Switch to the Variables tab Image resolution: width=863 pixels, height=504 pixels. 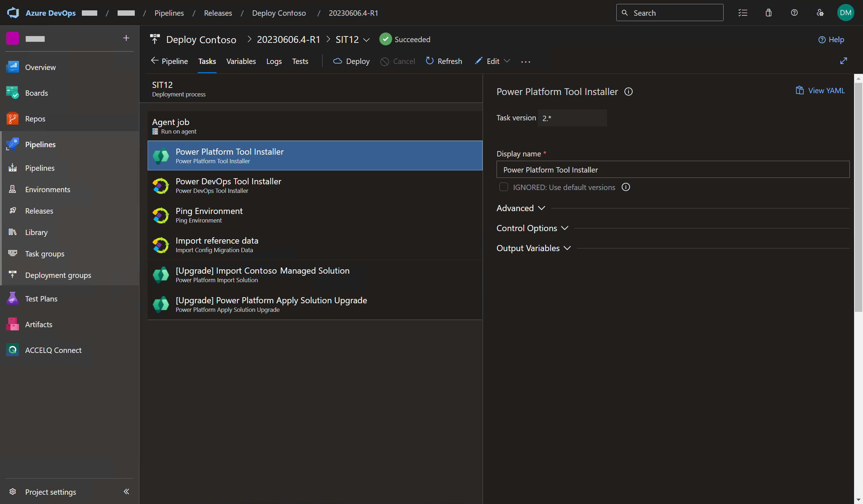click(241, 61)
